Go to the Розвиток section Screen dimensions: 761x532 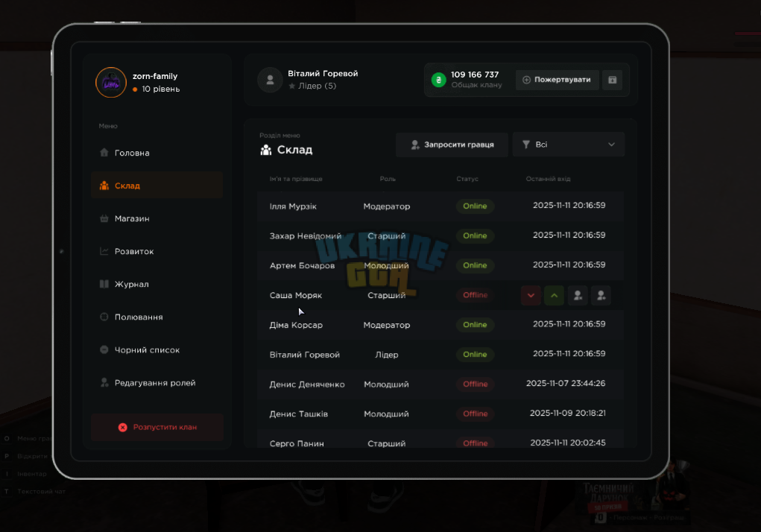(157, 251)
